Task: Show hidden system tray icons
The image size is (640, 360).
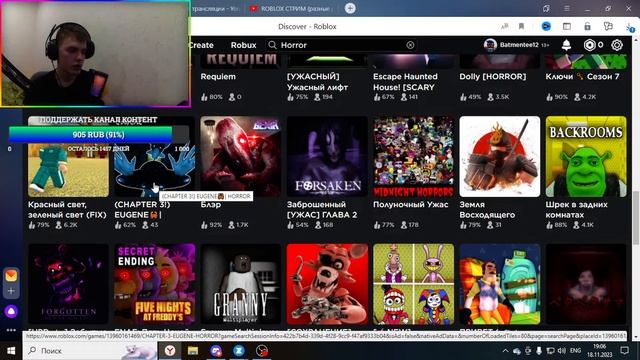Action: tap(505, 351)
